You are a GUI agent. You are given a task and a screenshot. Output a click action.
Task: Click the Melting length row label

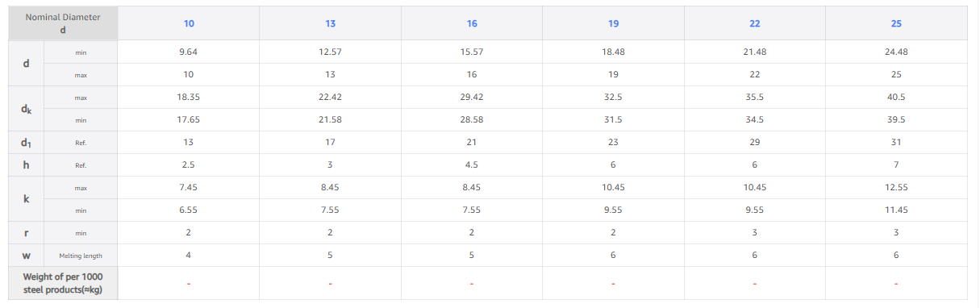[x=81, y=256]
